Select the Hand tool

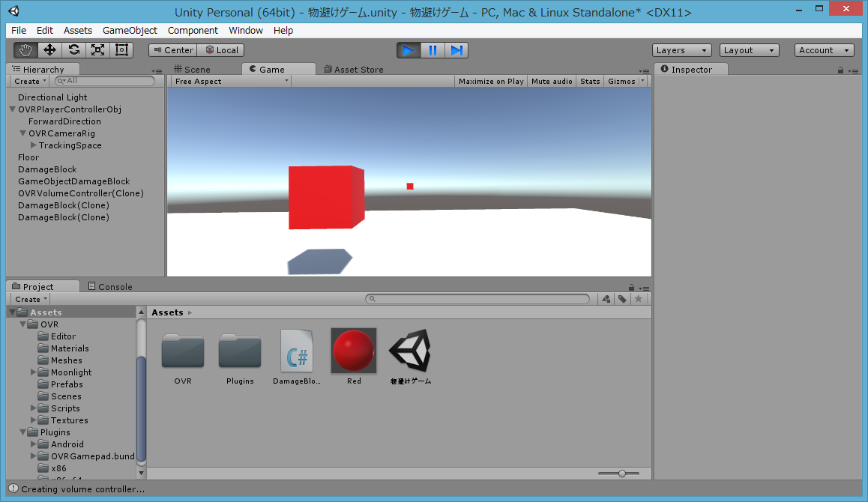click(25, 50)
